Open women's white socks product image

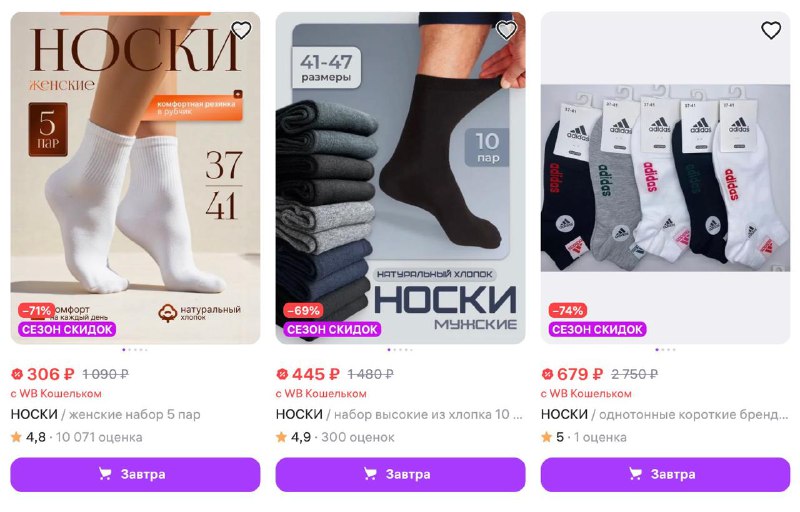(135, 178)
